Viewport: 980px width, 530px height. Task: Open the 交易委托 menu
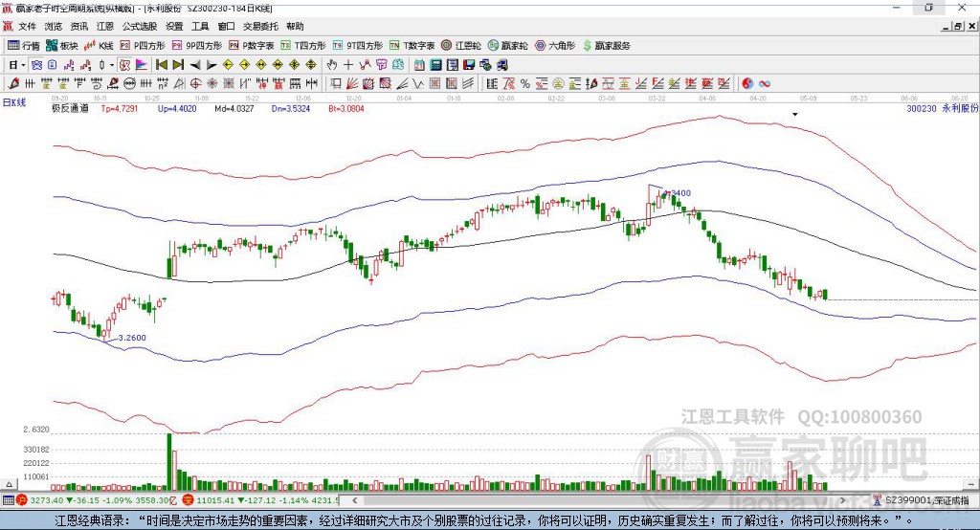tap(260, 26)
